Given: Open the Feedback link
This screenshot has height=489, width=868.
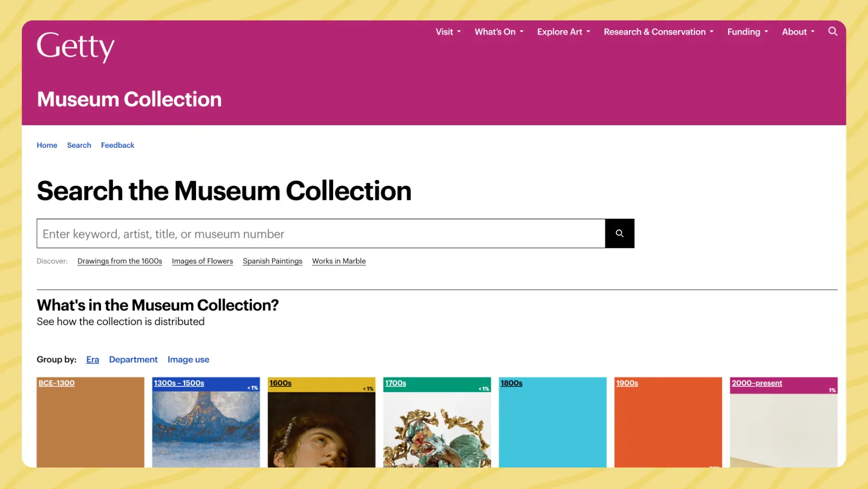Looking at the screenshot, I should click(x=118, y=145).
